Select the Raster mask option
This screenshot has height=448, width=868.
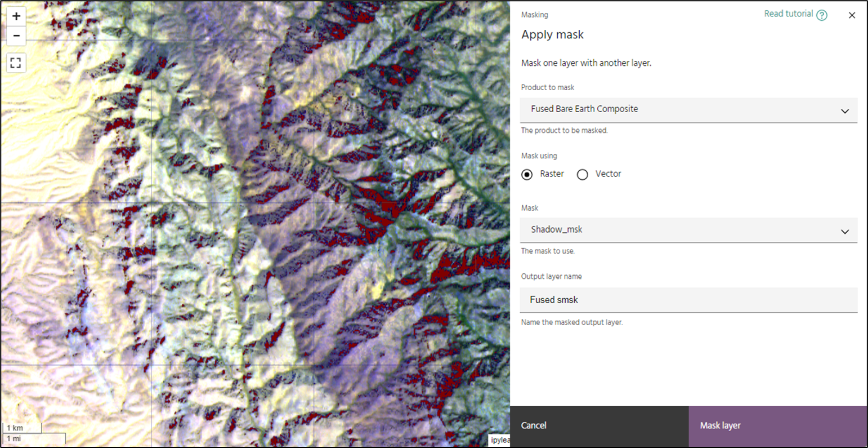[x=527, y=174]
